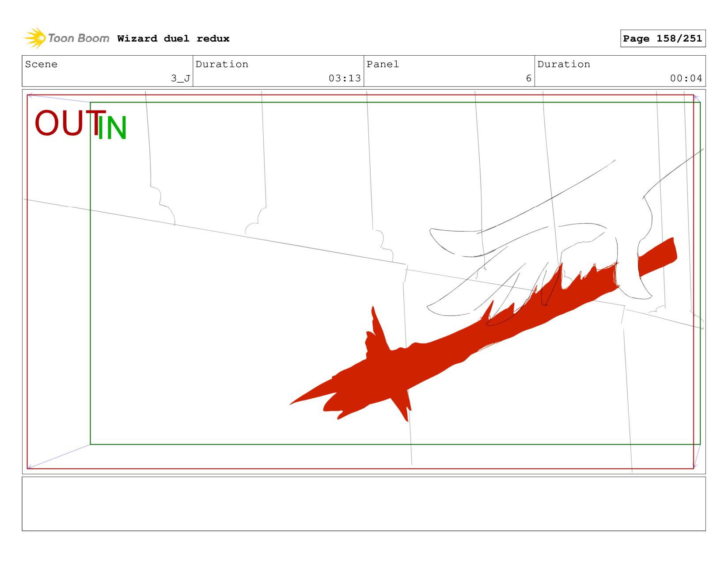Click the scene value '3_J'
Viewport: 728px width, 564px height.
pyautogui.click(x=181, y=78)
